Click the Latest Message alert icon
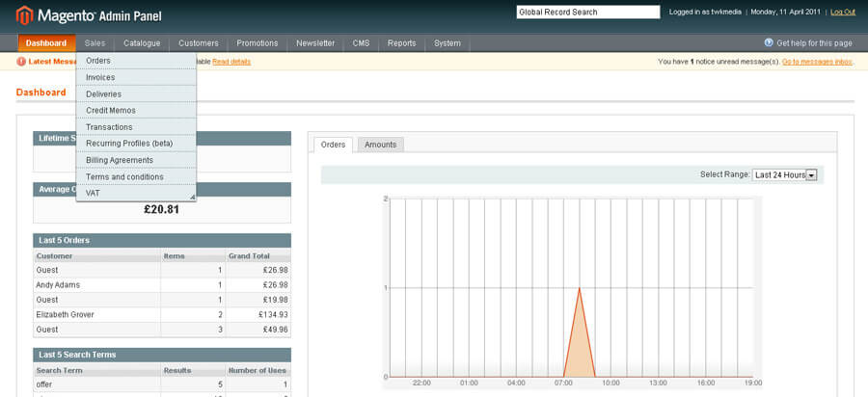 click(21, 62)
